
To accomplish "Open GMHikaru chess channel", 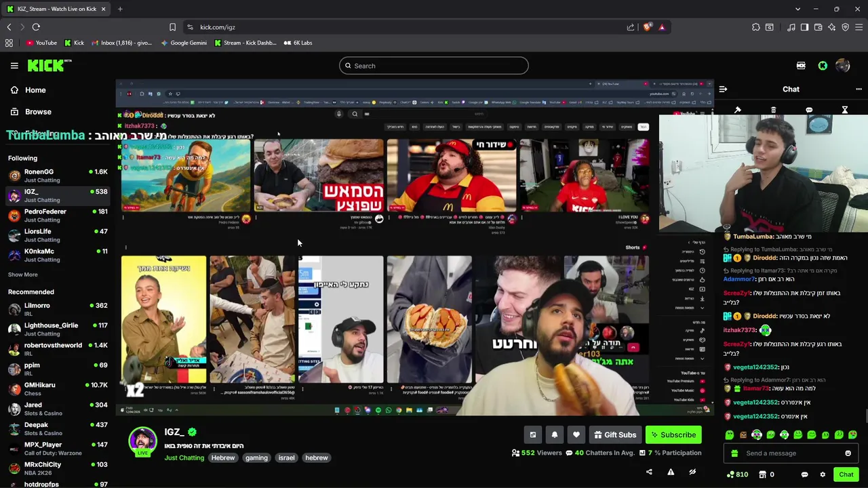I will (x=57, y=388).
